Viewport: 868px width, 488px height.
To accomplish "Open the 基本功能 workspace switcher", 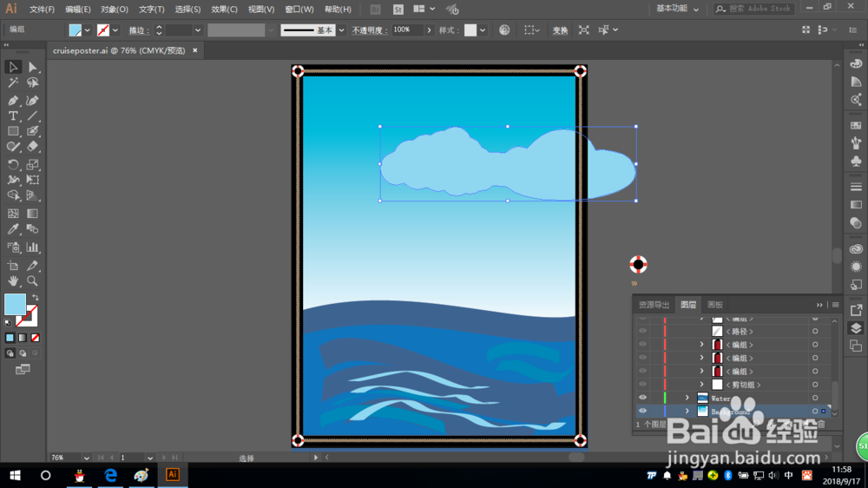I will point(677,9).
